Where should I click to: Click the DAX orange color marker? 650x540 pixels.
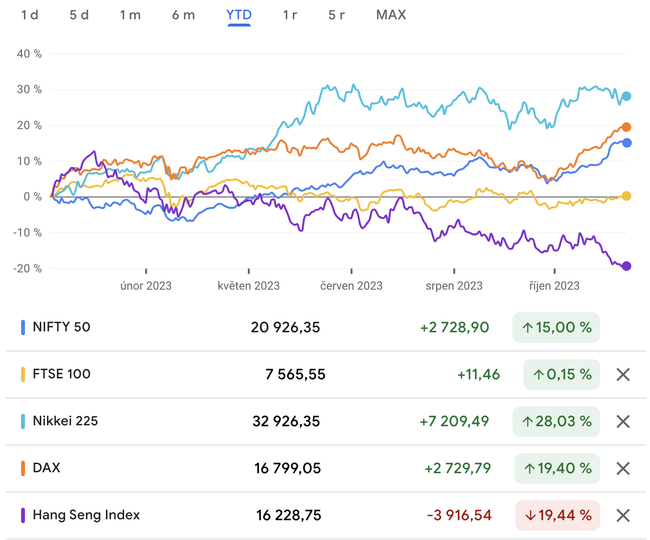(x=23, y=468)
